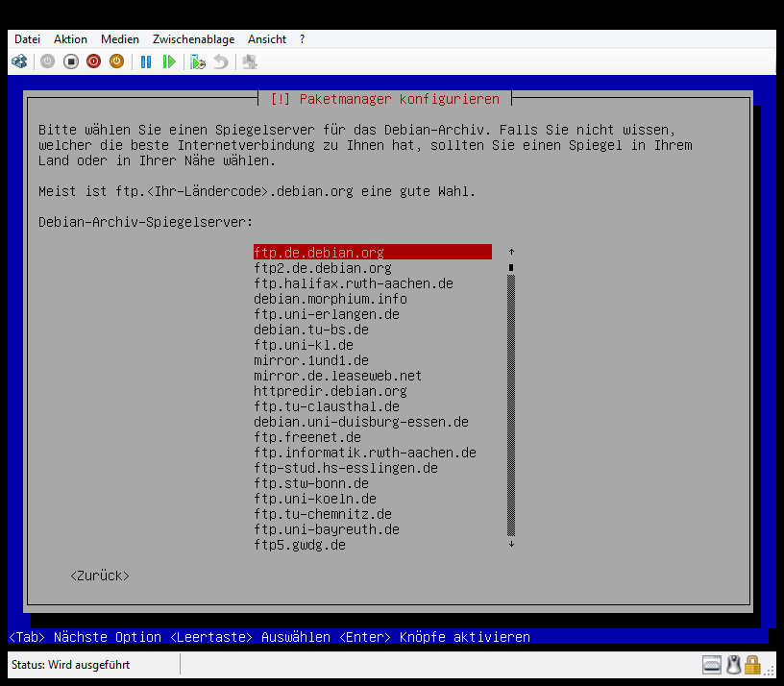Click the greyed Start VM power icon
The image size is (784, 686).
coord(47,61)
